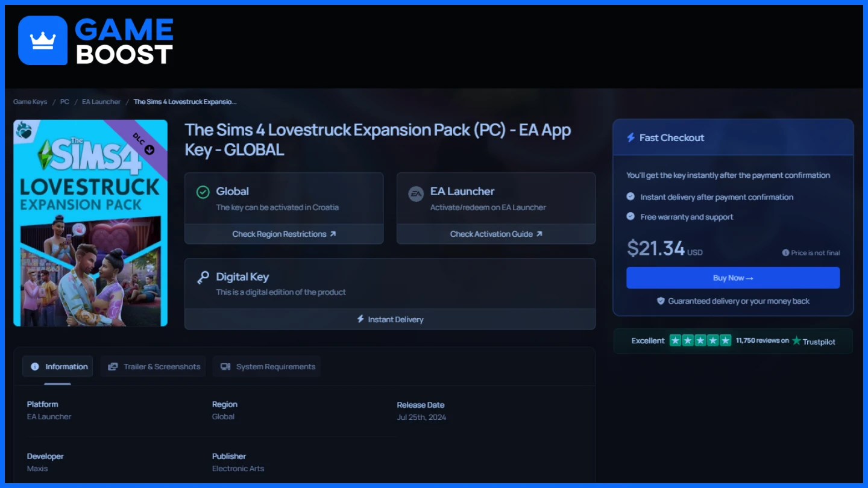Open Check Activation Guide link

click(x=496, y=234)
